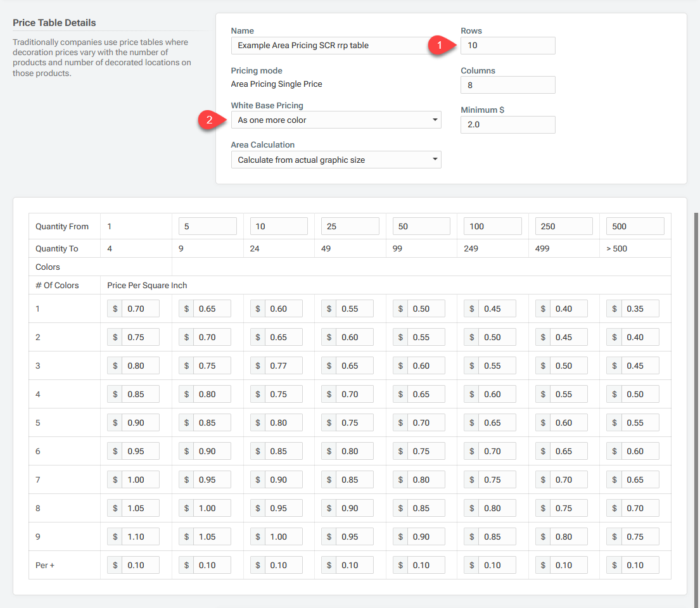
Task: Click the 1.10 price field for 9 colors
Action: (x=141, y=536)
